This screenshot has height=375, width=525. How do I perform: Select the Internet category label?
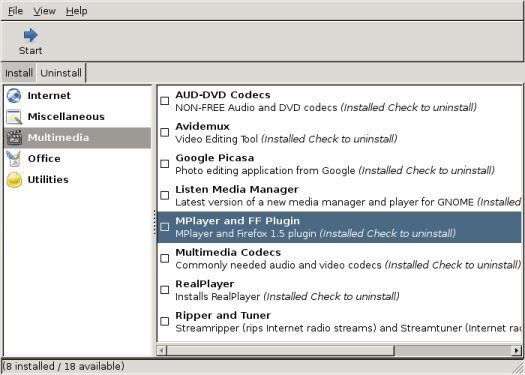pos(49,96)
